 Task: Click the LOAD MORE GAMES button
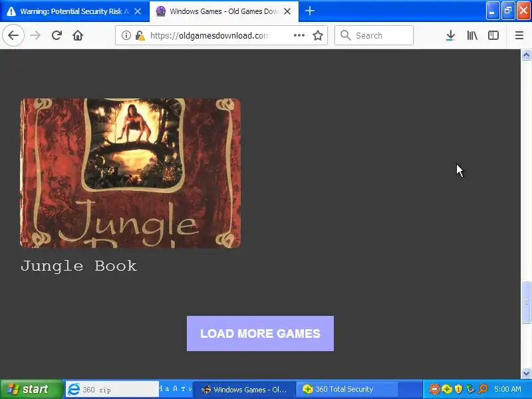click(260, 333)
